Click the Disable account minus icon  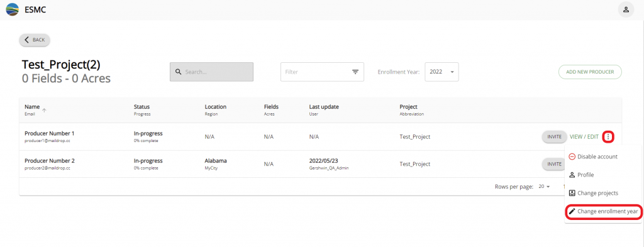point(572,156)
